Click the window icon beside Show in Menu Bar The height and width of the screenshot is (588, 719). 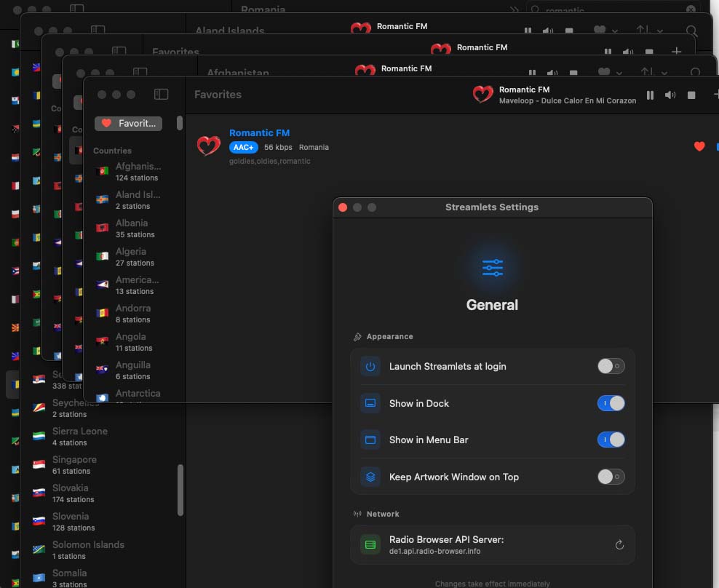[x=370, y=440]
